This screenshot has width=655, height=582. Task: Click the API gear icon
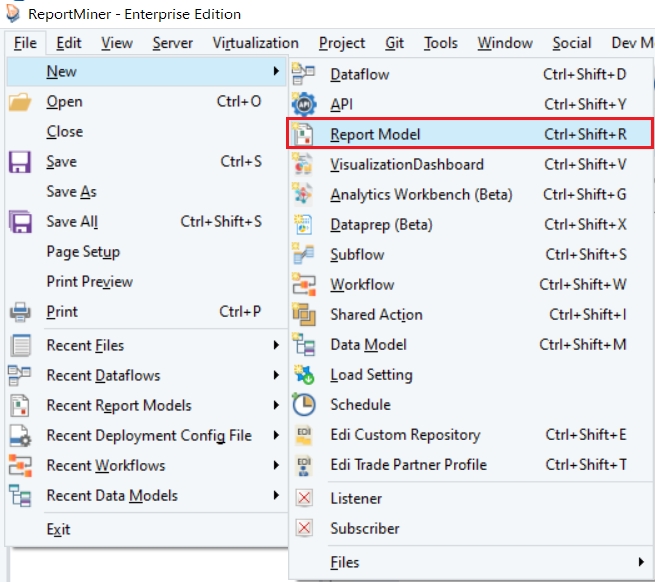click(303, 104)
